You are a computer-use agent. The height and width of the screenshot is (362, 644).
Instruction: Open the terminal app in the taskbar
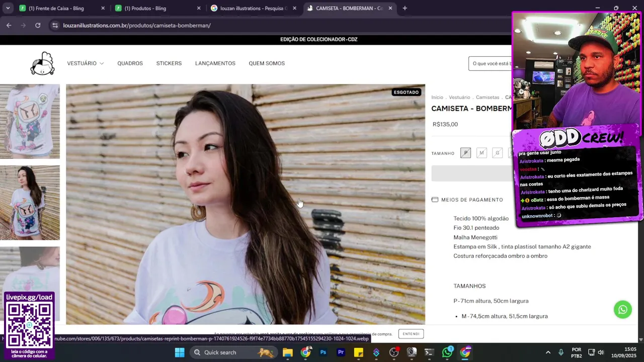click(x=429, y=352)
